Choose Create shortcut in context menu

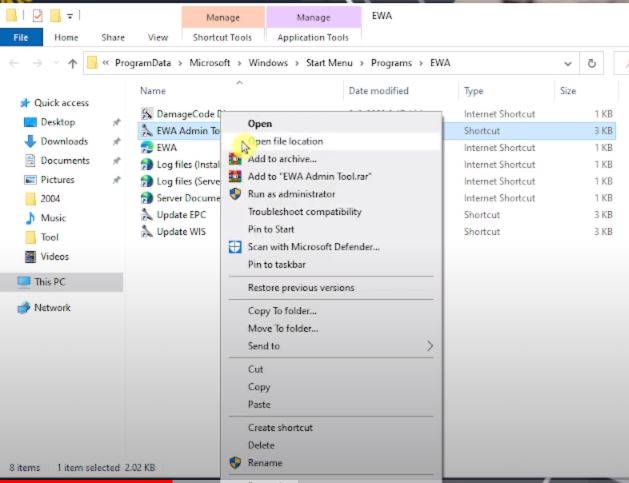331,428
